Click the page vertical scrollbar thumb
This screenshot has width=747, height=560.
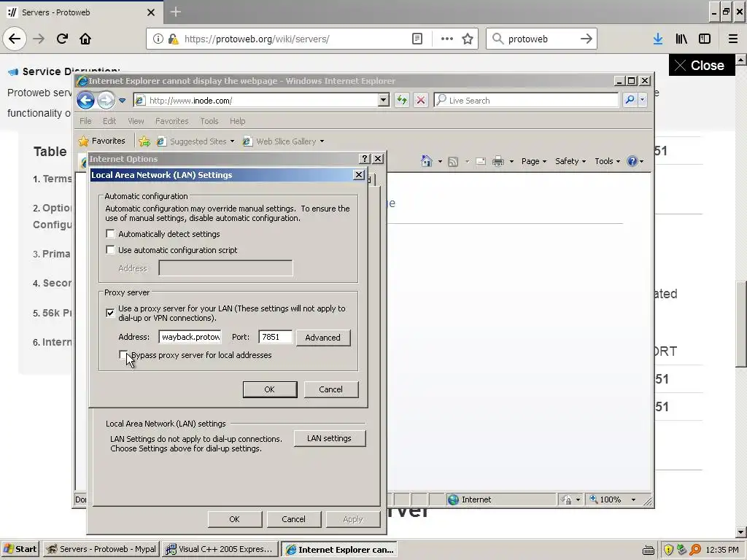click(x=741, y=324)
